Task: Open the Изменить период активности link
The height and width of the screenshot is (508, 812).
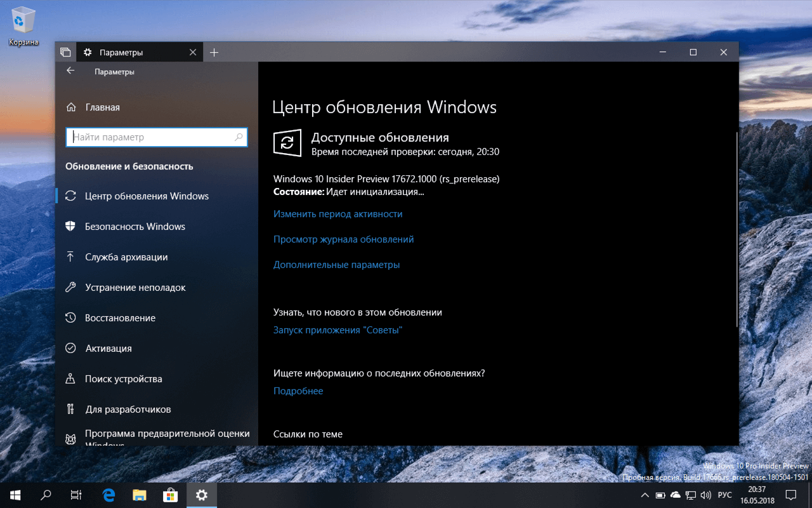Action: coord(337,214)
